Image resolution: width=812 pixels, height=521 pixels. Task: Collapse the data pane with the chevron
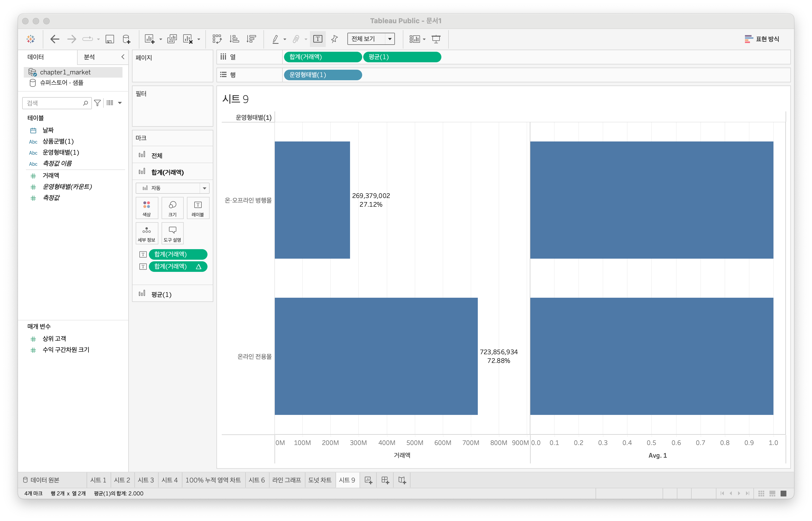click(x=123, y=57)
